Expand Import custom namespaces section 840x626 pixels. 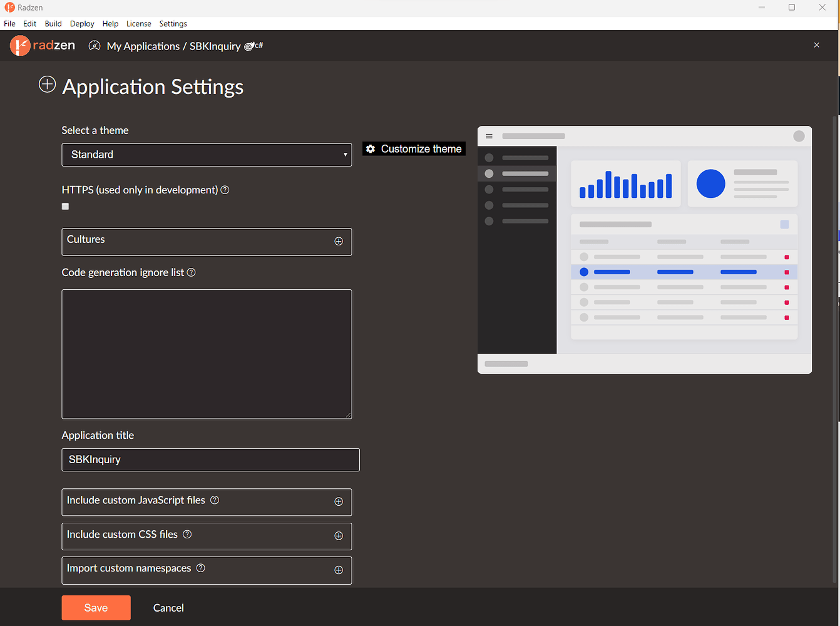click(x=339, y=570)
